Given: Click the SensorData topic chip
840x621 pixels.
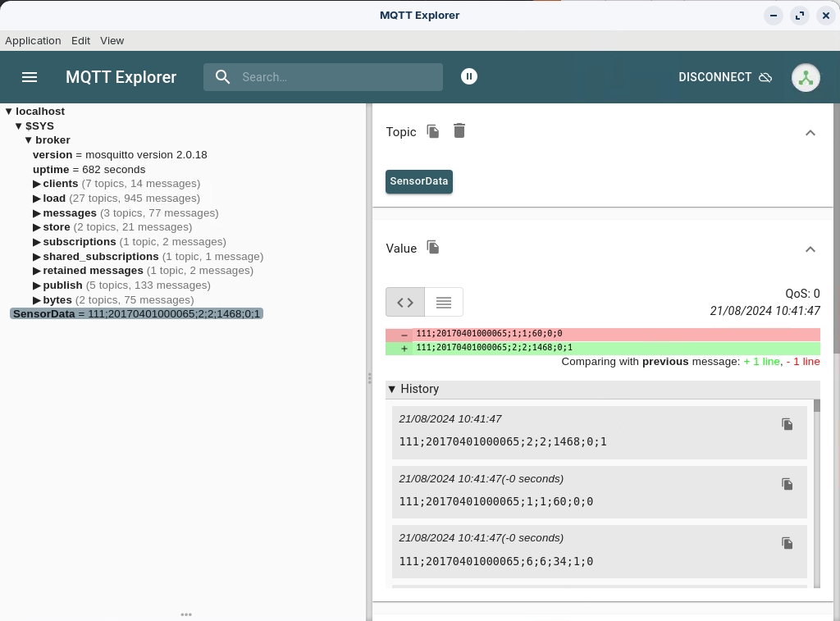Looking at the screenshot, I should pyautogui.click(x=419, y=181).
